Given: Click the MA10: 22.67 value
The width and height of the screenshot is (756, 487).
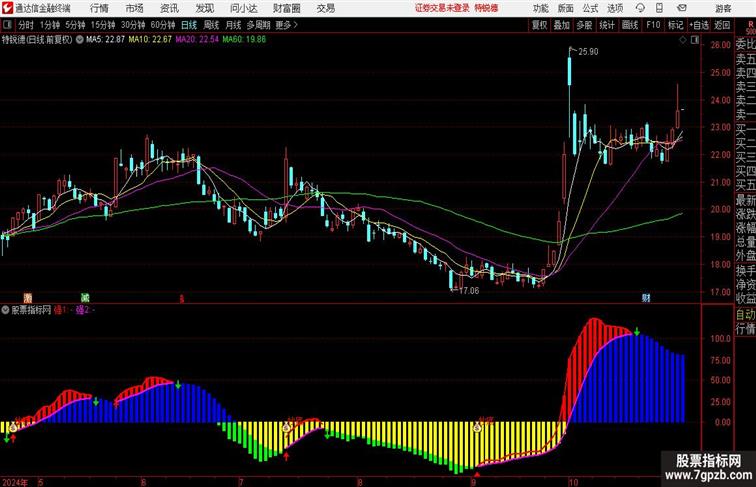Looking at the screenshot, I should point(150,40).
